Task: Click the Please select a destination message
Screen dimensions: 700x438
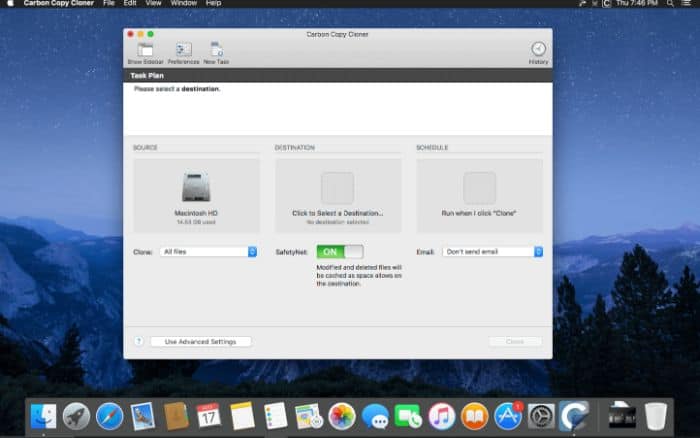Action: pyautogui.click(x=177, y=89)
